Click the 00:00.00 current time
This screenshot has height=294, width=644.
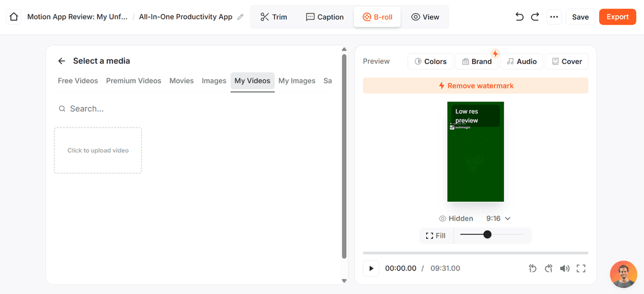pyautogui.click(x=400, y=269)
